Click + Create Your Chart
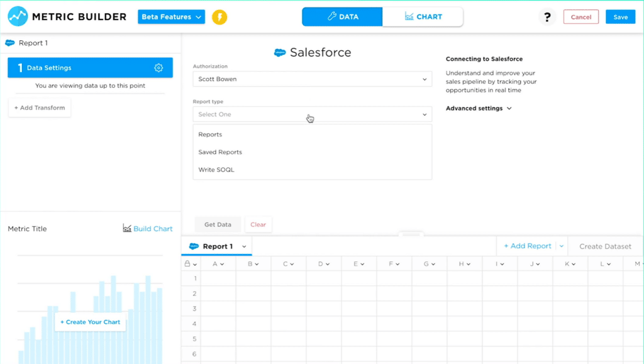Image resolution: width=644 pixels, height=364 pixels. (x=91, y=322)
